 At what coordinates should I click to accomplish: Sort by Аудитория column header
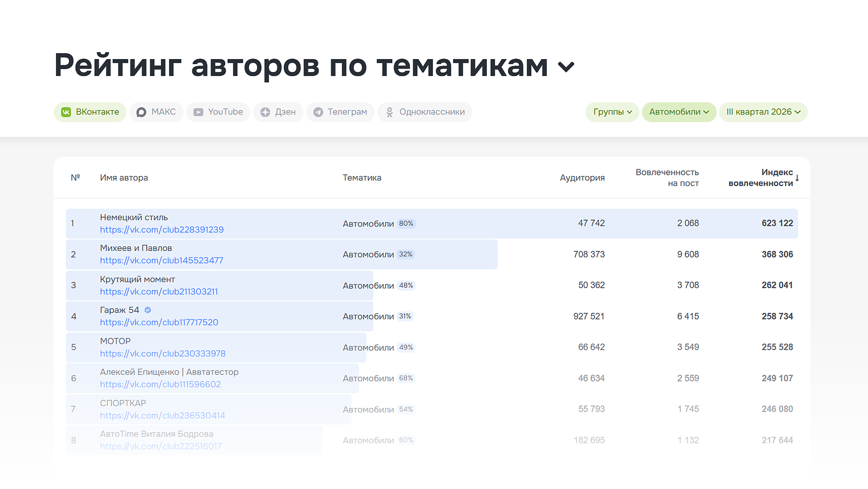pos(582,178)
